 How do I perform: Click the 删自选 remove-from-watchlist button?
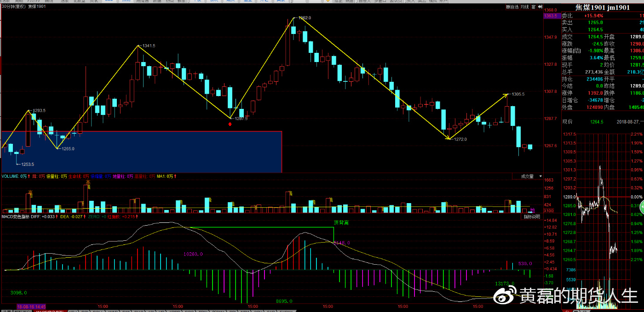coord(512,7)
